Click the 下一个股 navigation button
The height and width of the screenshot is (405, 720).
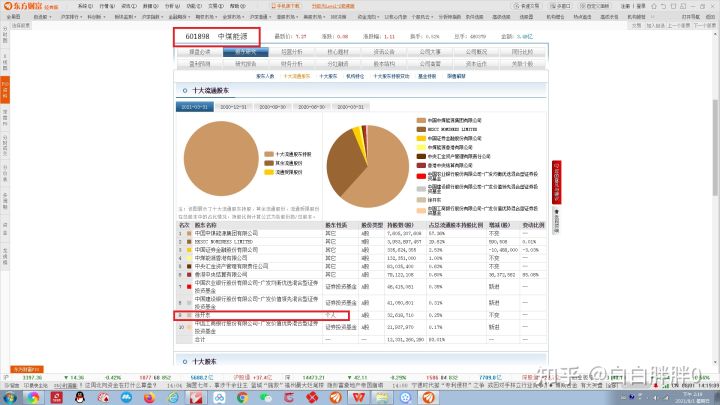coord(704,26)
